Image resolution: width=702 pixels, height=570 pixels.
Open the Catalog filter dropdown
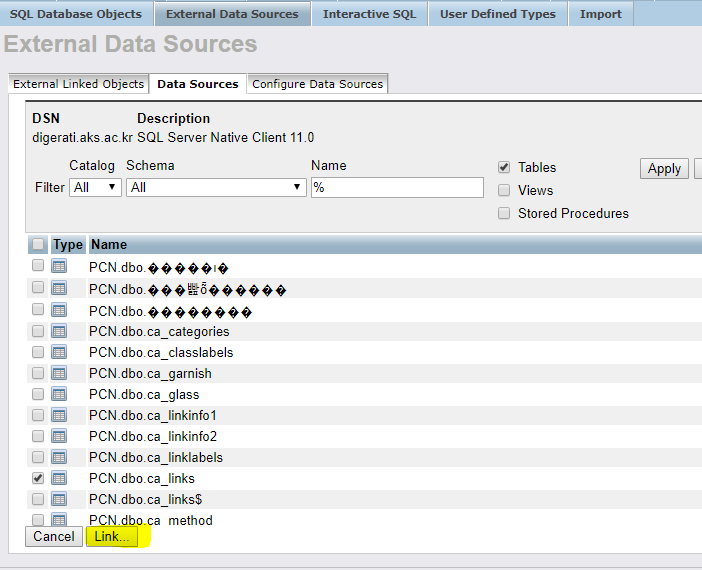tap(95, 187)
